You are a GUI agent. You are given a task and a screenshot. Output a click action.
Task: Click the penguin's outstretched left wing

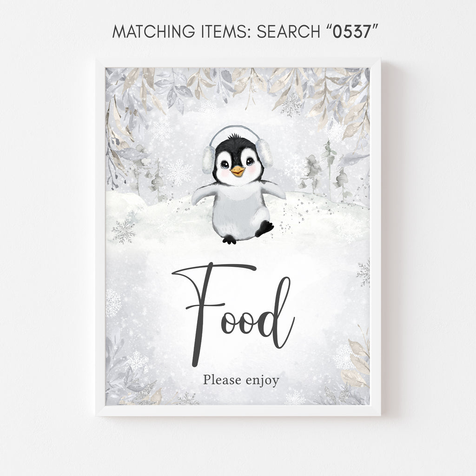click(204, 194)
